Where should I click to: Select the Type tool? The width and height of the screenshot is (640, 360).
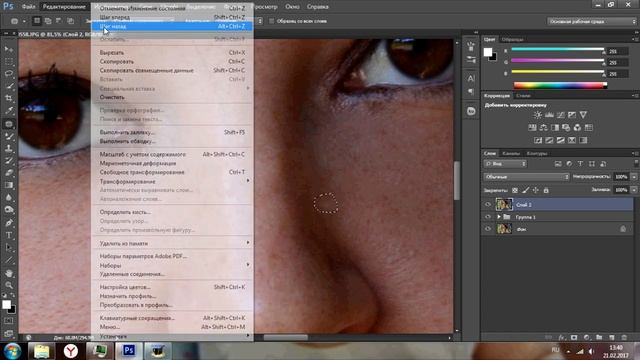point(9,236)
